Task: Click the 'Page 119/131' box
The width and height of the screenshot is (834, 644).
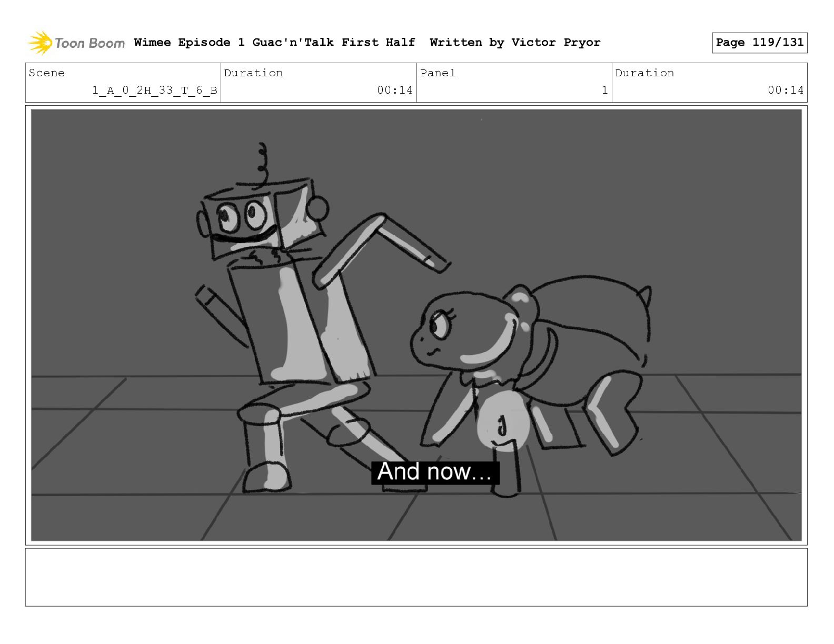Action: pyautogui.click(x=759, y=43)
